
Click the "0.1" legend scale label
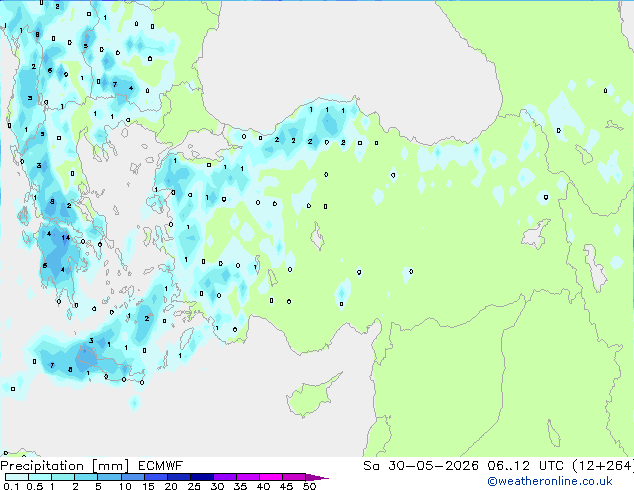pos(11,486)
